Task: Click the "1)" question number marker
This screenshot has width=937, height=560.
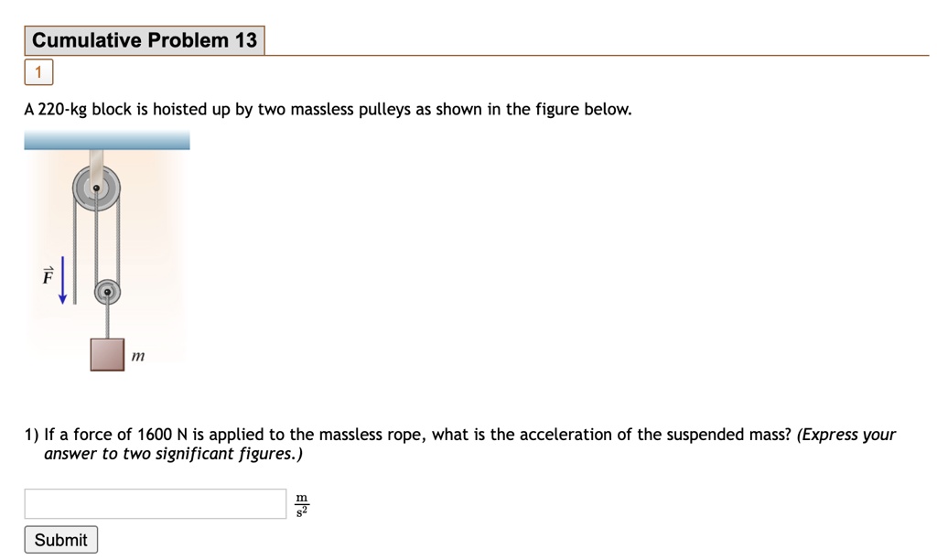Action: (x=32, y=435)
